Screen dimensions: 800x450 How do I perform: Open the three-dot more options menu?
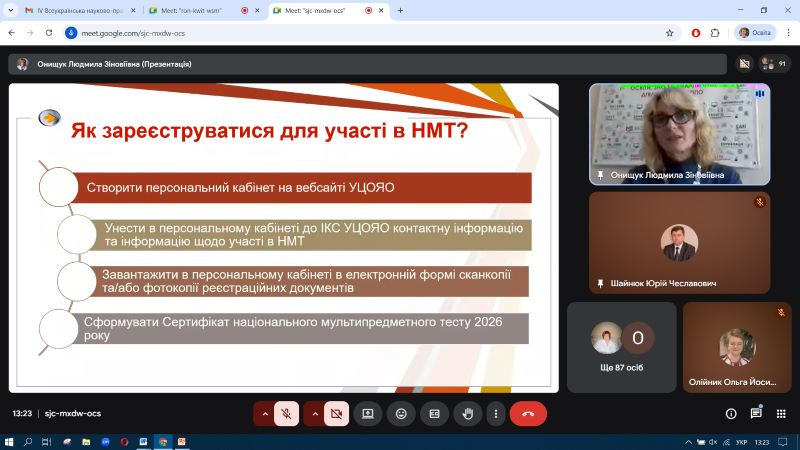494,413
